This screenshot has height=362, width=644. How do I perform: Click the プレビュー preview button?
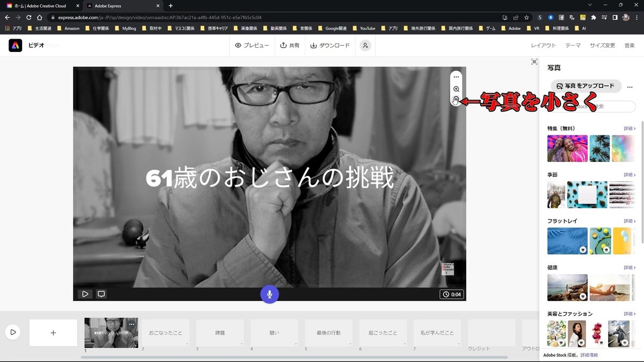252,46
